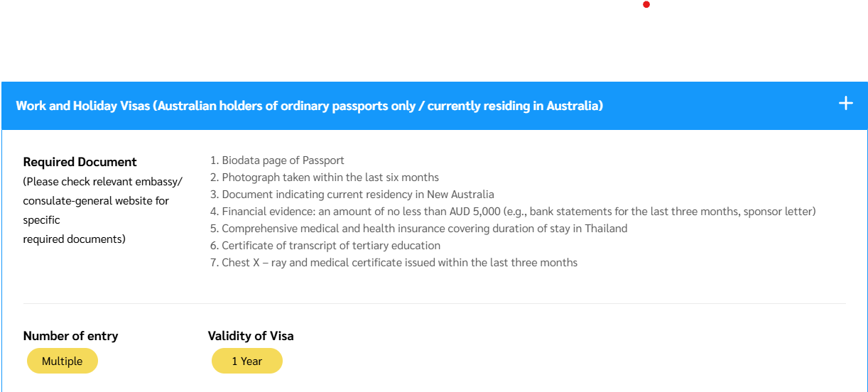
Task: Click the Chest X-ray medical certificate item
Action: 399,263
